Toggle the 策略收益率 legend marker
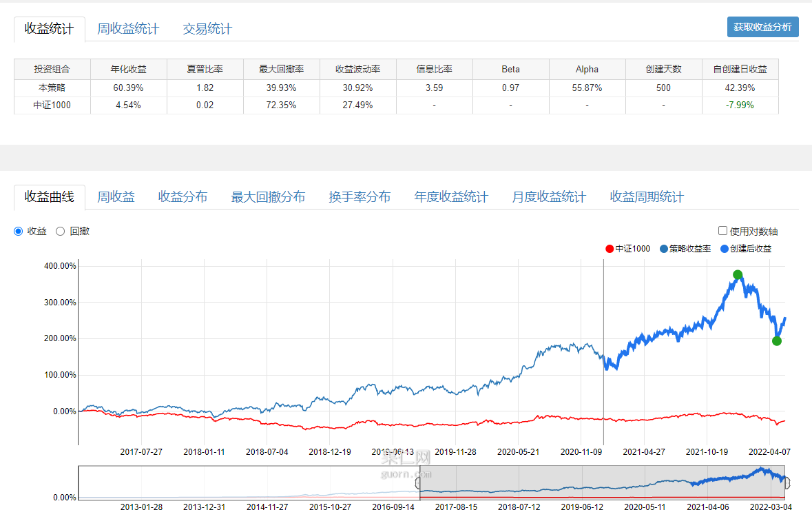 664,249
